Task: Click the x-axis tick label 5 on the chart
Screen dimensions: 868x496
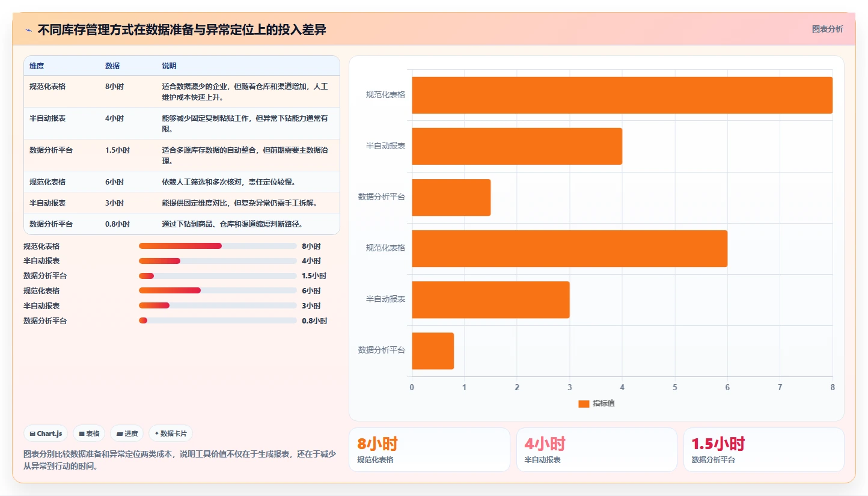Action: (675, 387)
